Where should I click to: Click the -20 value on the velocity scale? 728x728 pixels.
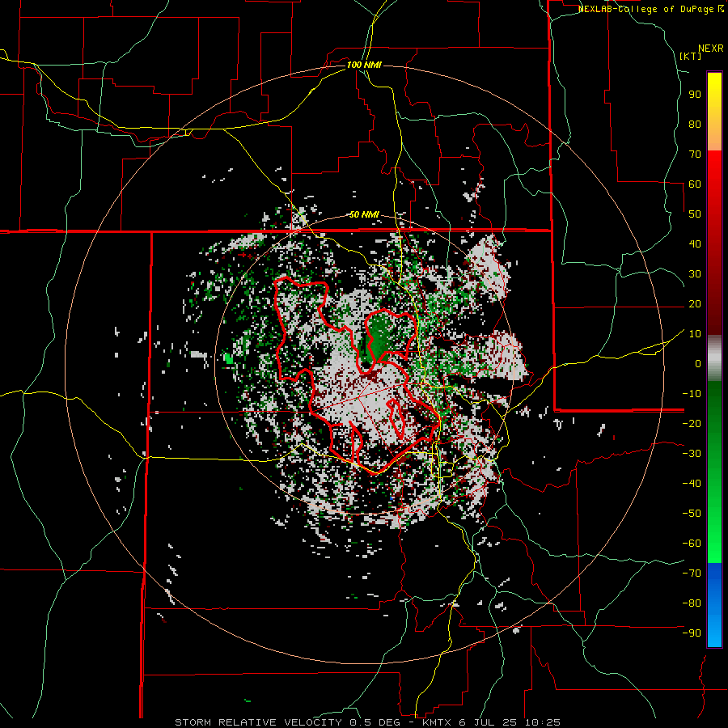point(692,423)
